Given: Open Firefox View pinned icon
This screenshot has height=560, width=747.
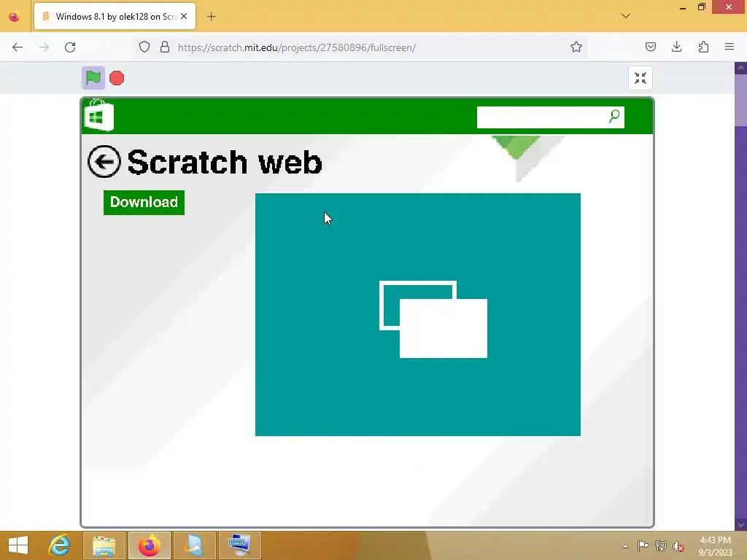Looking at the screenshot, I should pyautogui.click(x=15, y=17).
